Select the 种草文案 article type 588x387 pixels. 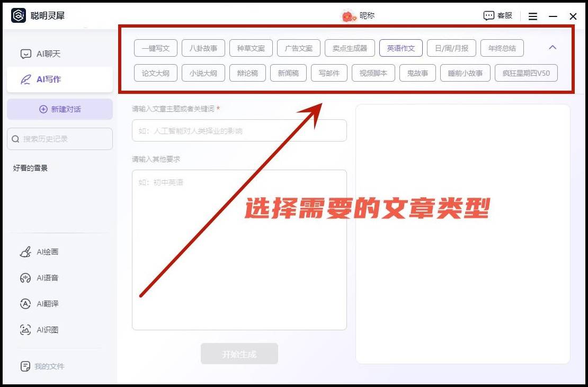coord(251,48)
